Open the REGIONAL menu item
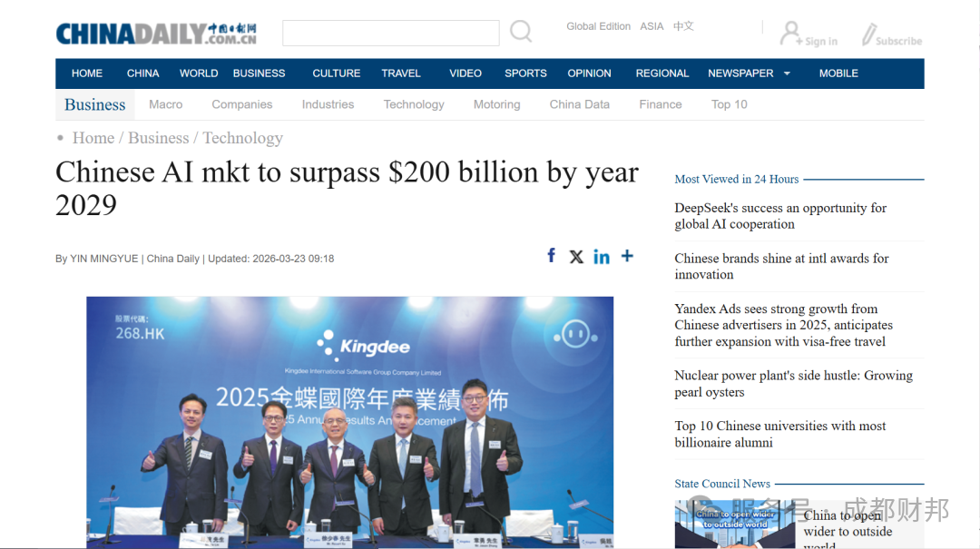This screenshot has width=980, height=549. click(x=662, y=74)
